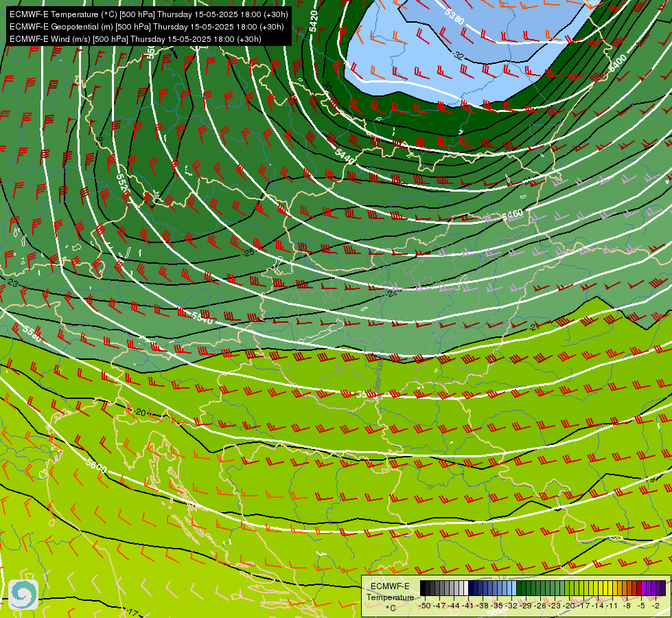This screenshot has height=618, width=672.
Task: Click the -44 legend scale value
Action: coord(454,606)
